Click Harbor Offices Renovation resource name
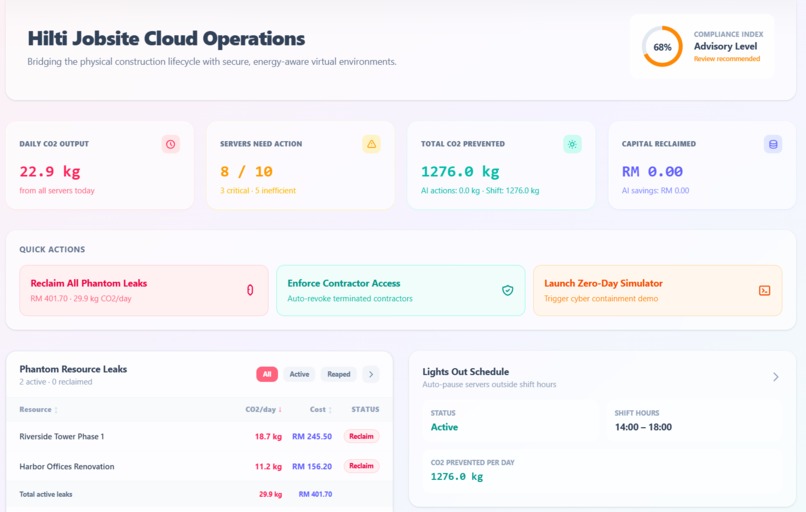 [x=67, y=466]
